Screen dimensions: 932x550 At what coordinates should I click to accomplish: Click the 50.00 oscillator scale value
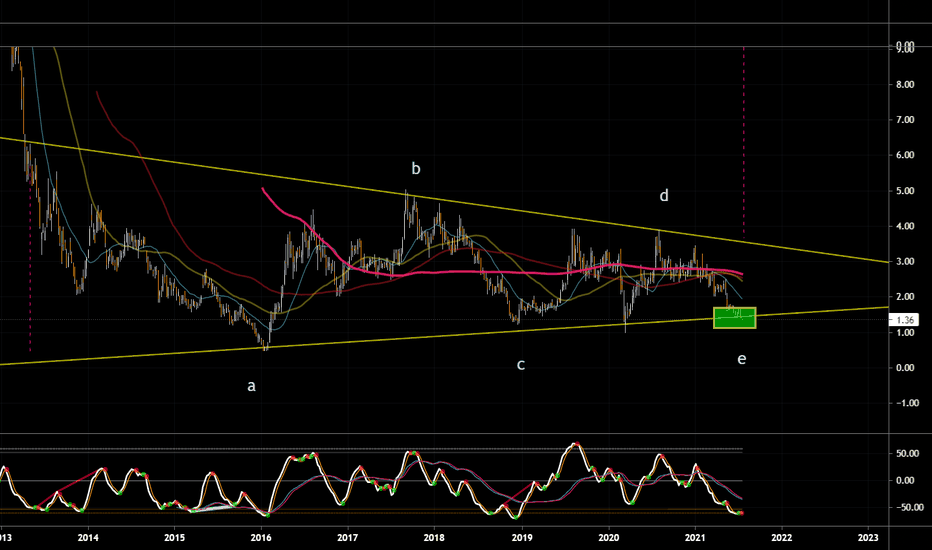[907, 453]
